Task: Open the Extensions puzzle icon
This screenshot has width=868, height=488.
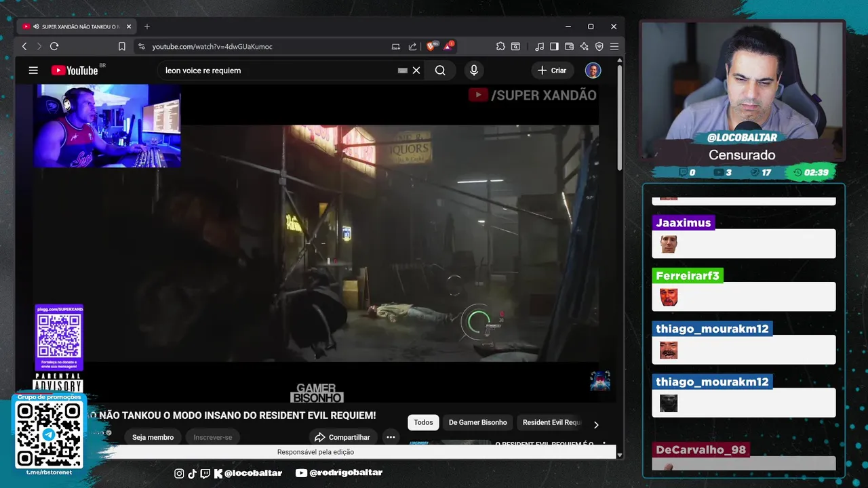Action: tap(500, 46)
